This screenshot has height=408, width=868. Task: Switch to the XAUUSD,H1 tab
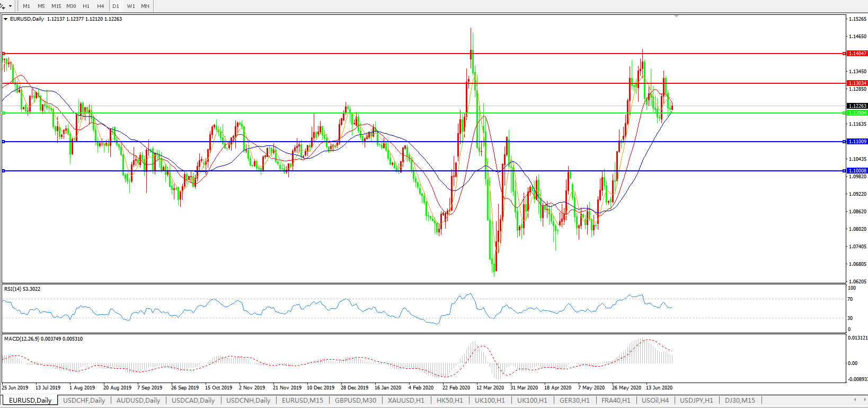coord(406,401)
